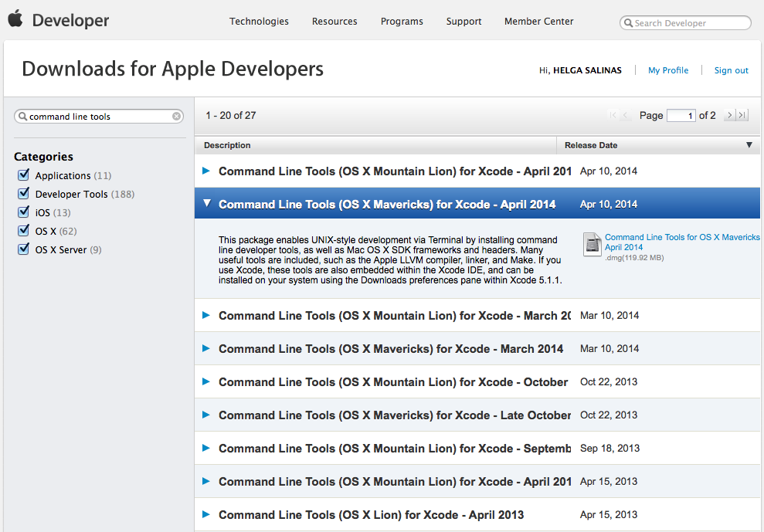The height and width of the screenshot is (532, 764).
Task: Click the Apr 15, 2013 date for OS X Lion
Action: pyautogui.click(x=609, y=514)
